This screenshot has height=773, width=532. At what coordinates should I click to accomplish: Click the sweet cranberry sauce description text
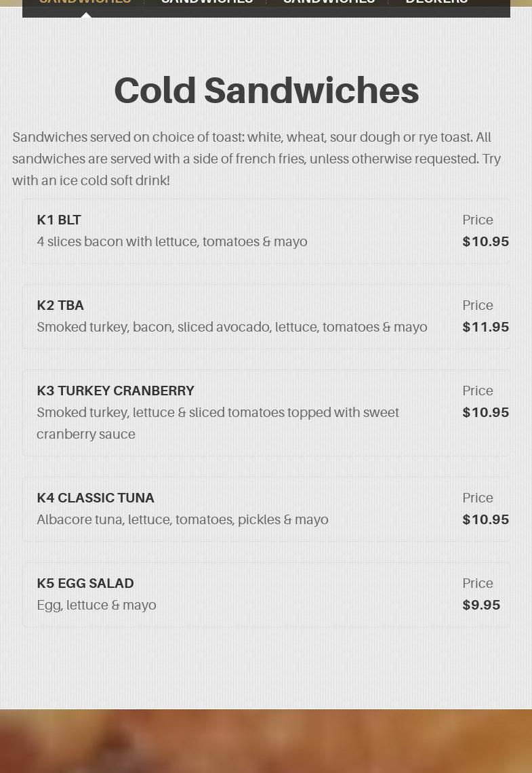(218, 423)
